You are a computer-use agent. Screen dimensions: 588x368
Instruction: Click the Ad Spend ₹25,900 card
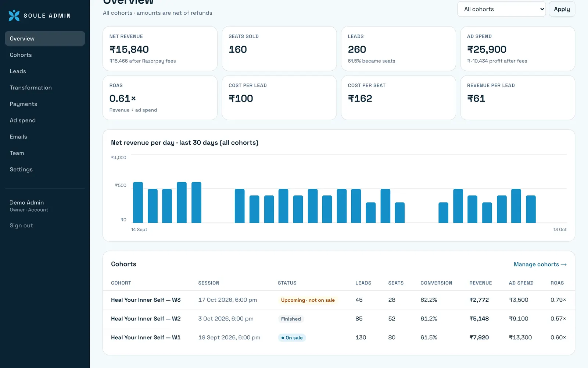517,49
